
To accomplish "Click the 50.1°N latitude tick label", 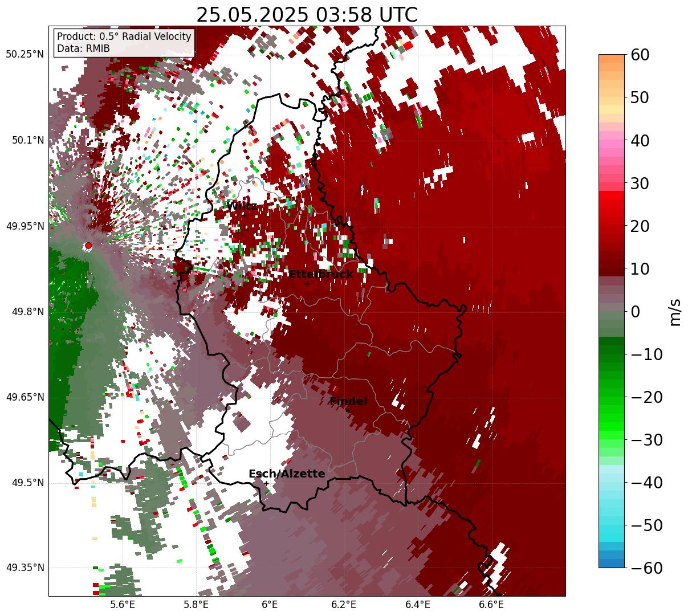I will click(28, 140).
